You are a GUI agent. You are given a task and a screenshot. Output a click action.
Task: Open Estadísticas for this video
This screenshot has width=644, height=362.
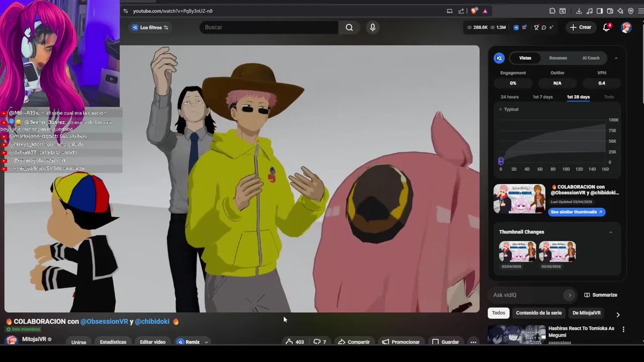pos(113,342)
